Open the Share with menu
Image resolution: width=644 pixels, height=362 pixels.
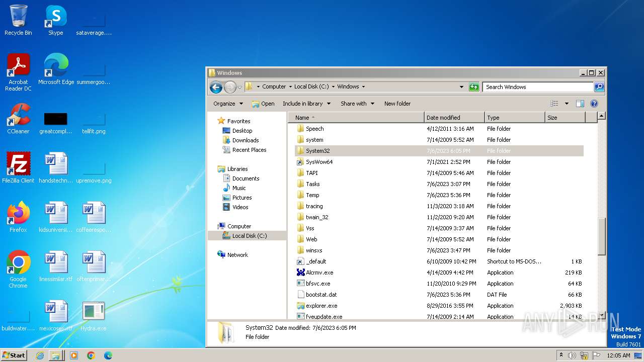click(357, 104)
